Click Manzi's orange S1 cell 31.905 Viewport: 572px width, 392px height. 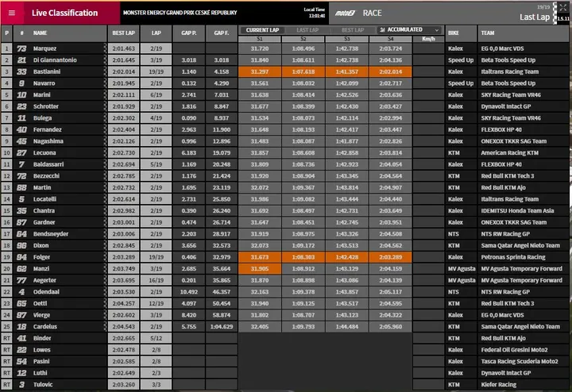(x=260, y=269)
